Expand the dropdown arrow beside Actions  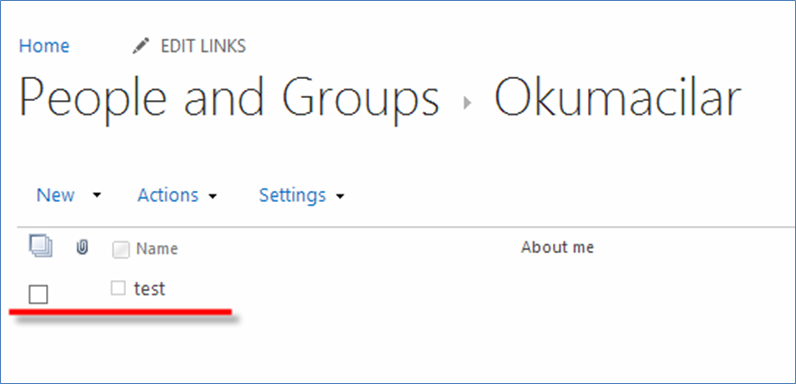(213, 196)
